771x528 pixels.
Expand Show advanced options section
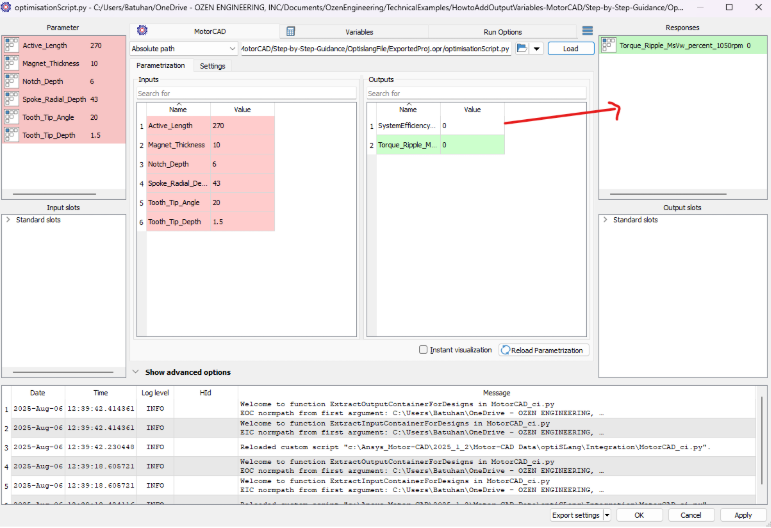(x=137, y=372)
